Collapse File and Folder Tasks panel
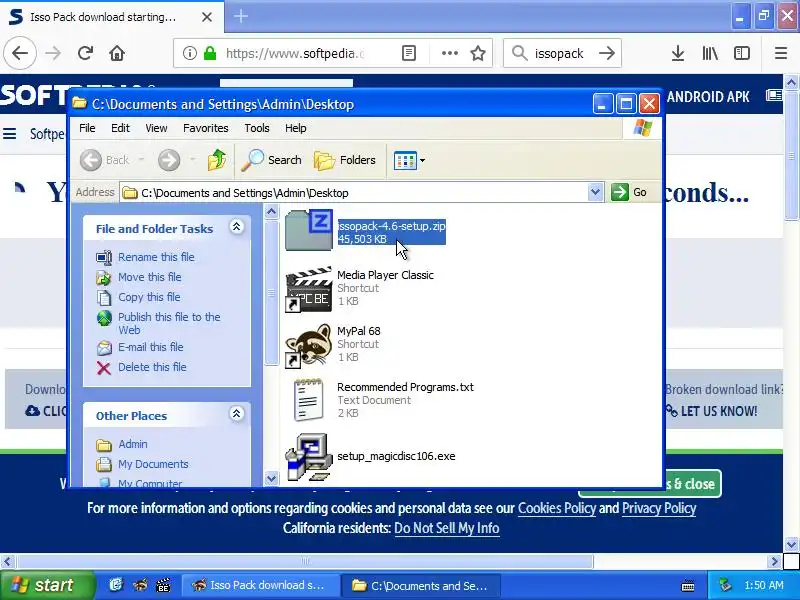Viewport: 800px width, 600px height. click(x=236, y=227)
